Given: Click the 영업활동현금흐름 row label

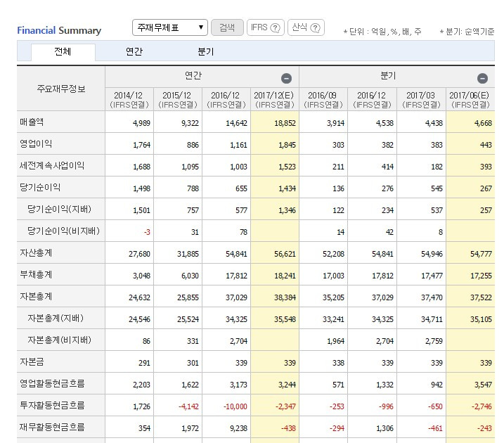Looking at the screenshot, I should click(x=52, y=383).
